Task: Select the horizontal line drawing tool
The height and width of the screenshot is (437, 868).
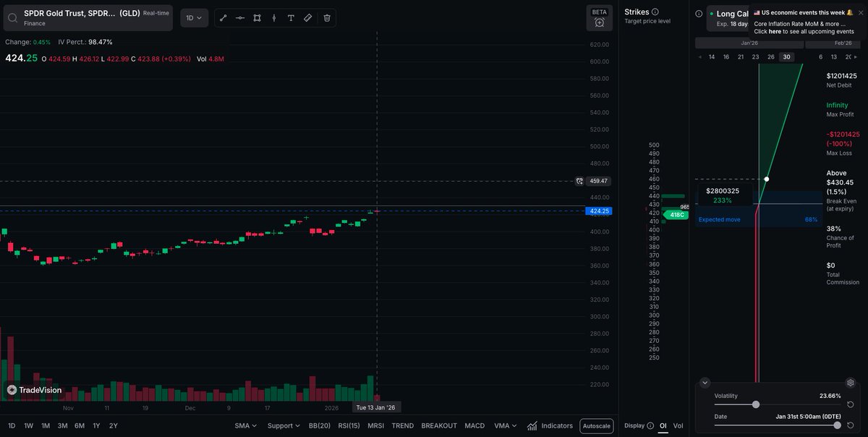Action: pos(240,18)
